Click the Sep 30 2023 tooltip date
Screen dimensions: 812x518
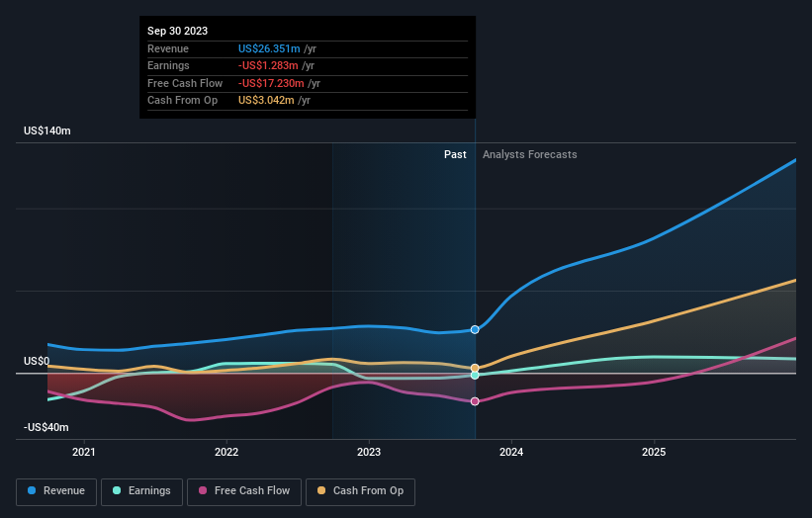pos(178,31)
